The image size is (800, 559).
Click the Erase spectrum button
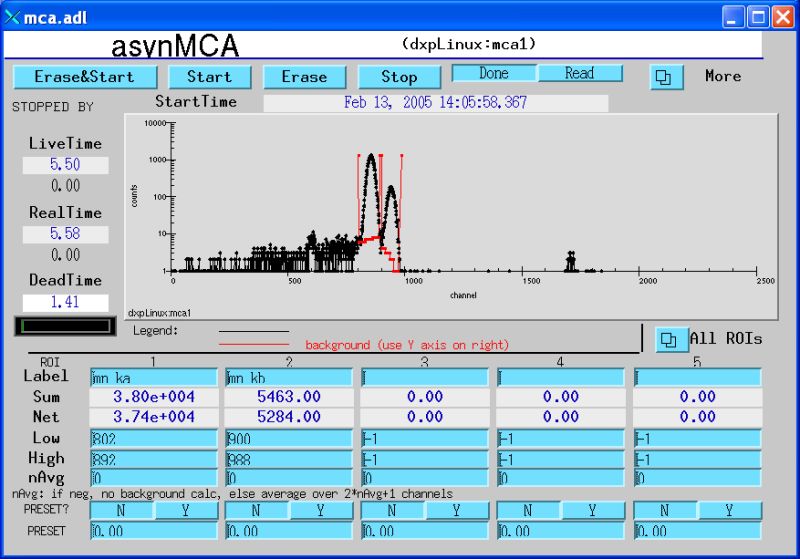pos(305,77)
